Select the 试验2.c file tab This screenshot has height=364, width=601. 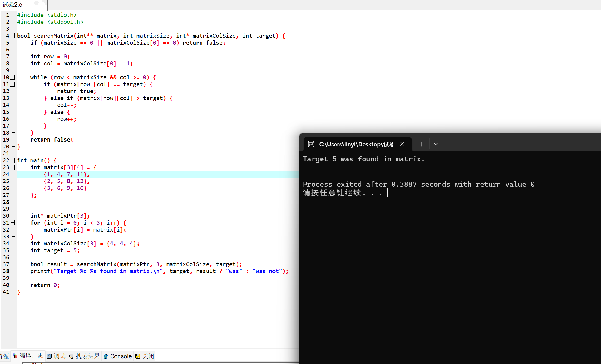pyautogui.click(x=13, y=5)
